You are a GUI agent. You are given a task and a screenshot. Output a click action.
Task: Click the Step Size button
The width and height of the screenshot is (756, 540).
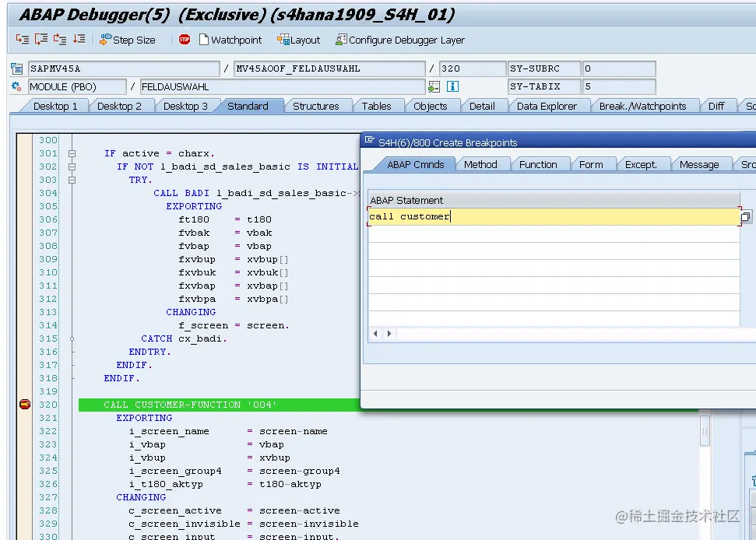128,40
